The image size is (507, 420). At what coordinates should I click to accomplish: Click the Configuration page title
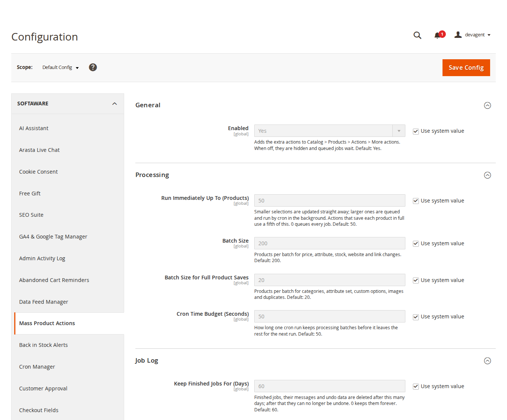45,37
